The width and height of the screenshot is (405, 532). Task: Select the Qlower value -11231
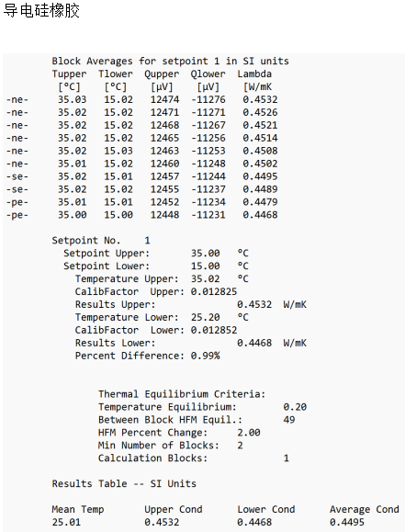[x=208, y=215]
